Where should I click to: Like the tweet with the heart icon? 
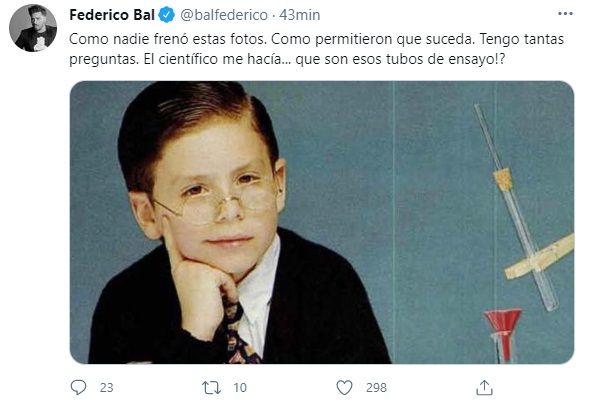click(x=344, y=387)
